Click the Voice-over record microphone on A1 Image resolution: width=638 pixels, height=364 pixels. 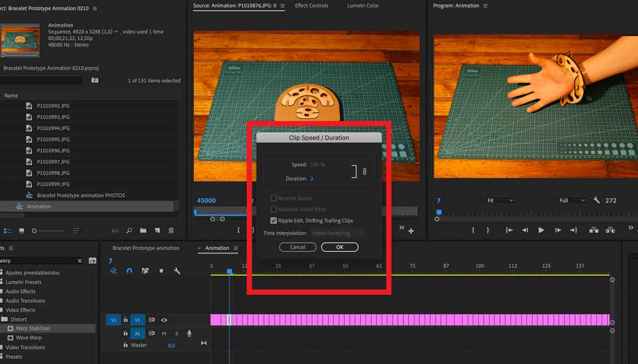189,333
